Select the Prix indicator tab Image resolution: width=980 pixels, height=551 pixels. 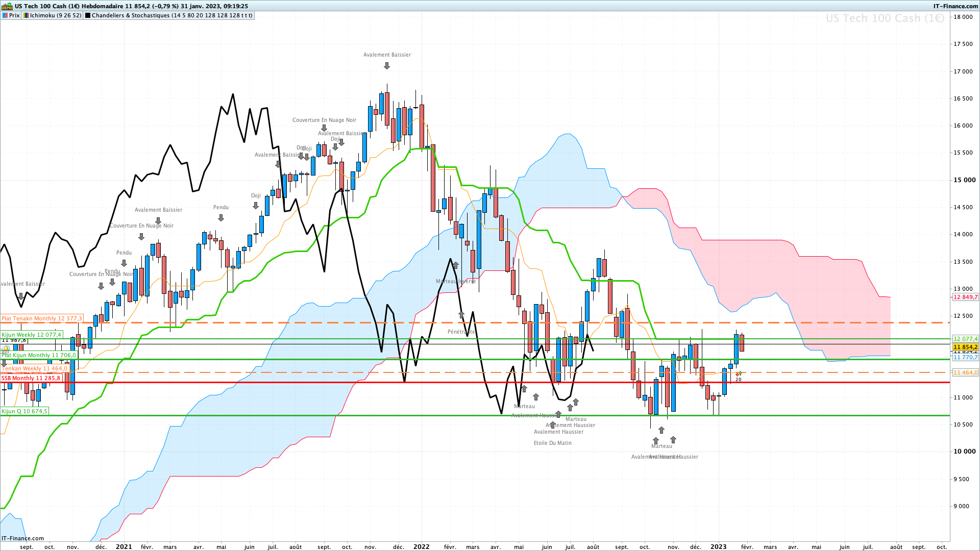pyautogui.click(x=11, y=15)
